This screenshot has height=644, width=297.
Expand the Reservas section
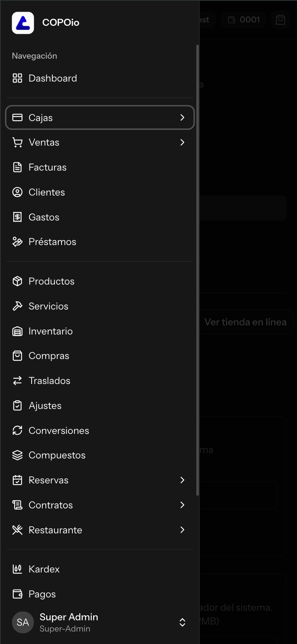[x=182, y=480]
